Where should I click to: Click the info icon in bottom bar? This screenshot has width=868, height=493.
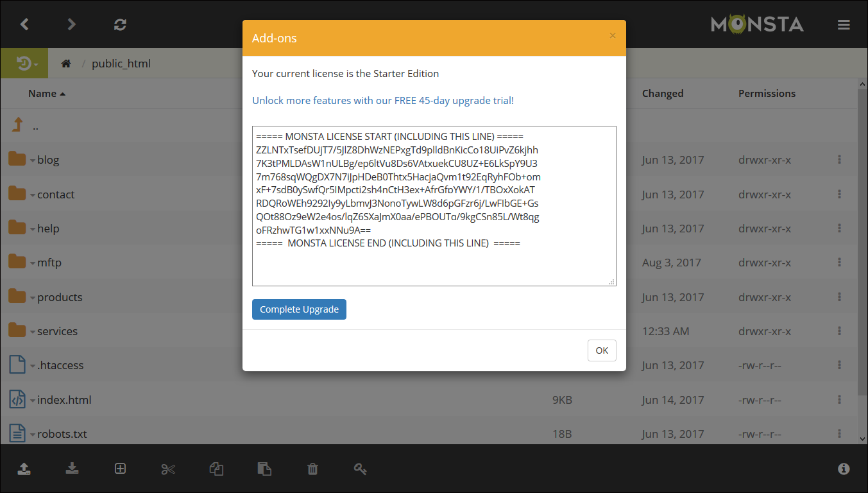point(844,469)
